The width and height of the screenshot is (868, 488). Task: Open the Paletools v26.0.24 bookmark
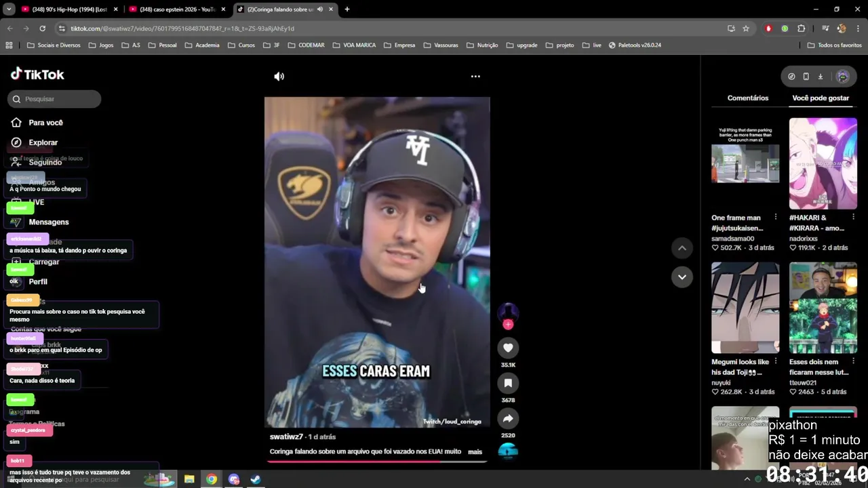coord(635,45)
